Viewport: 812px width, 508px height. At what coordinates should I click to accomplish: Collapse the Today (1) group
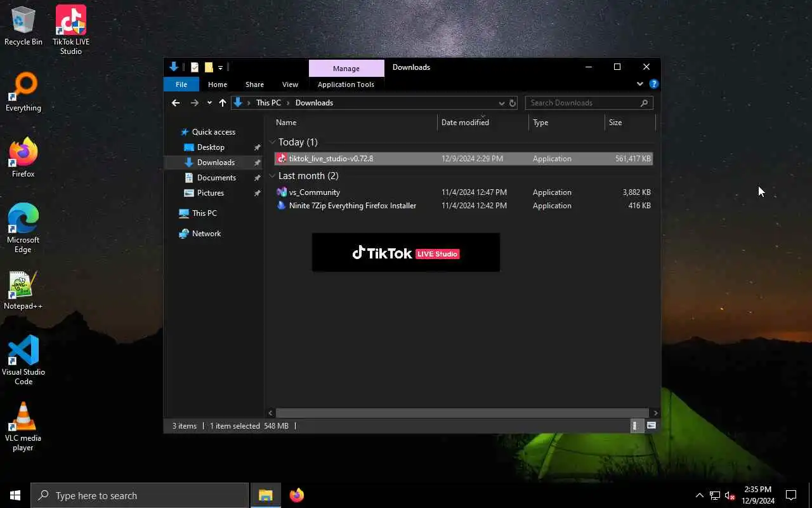(x=272, y=142)
